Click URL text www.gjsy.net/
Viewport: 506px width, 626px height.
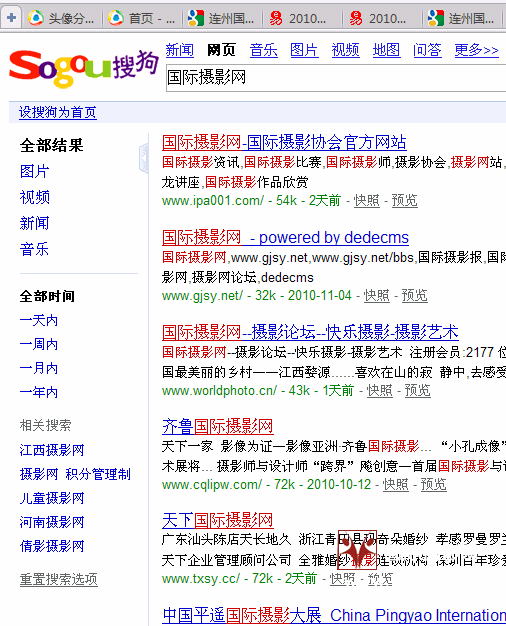pyautogui.click(x=202, y=295)
